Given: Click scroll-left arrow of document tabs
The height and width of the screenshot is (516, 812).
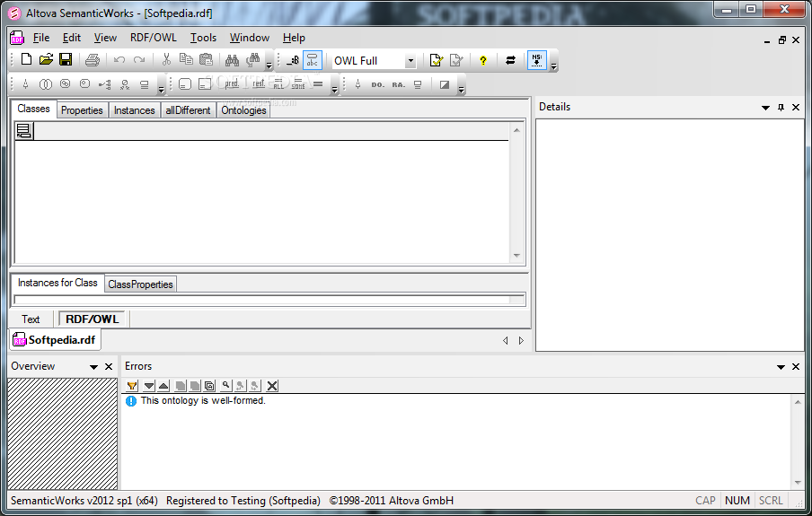Looking at the screenshot, I should pyautogui.click(x=506, y=340).
